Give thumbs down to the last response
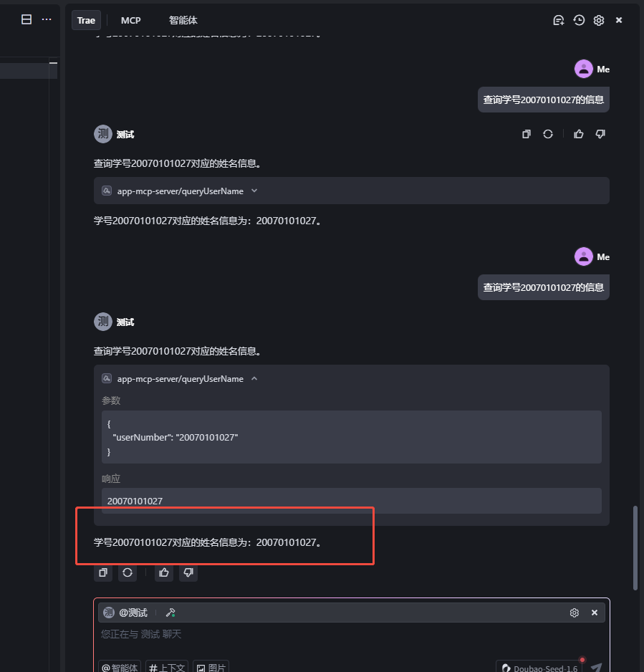The width and height of the screenshot is (644, 672). tap(188, 572)
